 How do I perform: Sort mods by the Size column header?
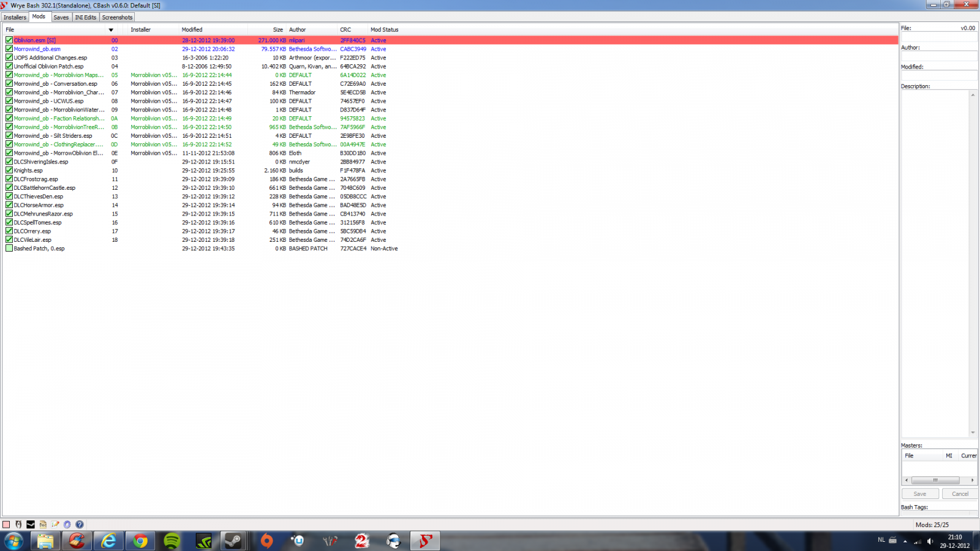[267, 29]
